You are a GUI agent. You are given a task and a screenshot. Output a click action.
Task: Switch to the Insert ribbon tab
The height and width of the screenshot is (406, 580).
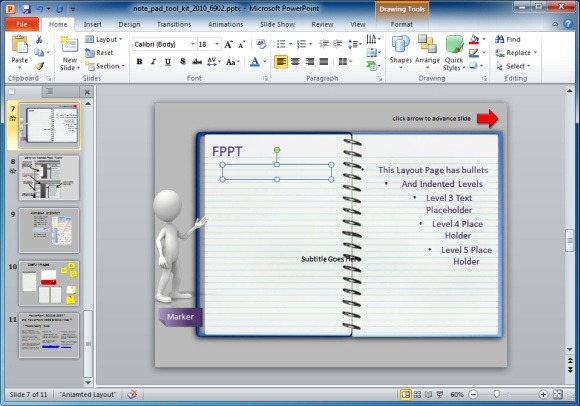(x=92, y=24)
